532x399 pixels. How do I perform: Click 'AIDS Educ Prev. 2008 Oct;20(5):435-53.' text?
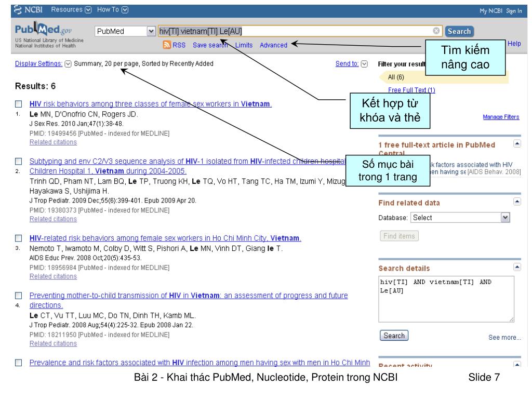pyautogui.click(x=86, y=258)
